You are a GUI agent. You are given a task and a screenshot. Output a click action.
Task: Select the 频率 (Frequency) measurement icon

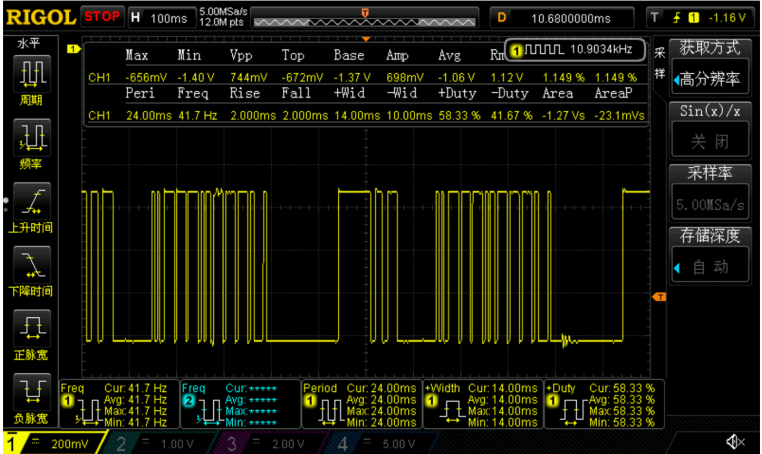33,138
